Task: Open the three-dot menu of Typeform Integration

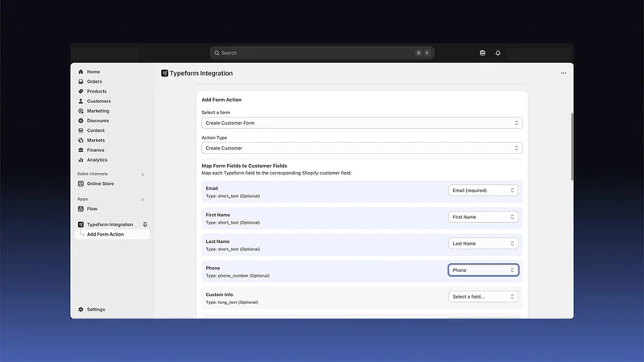Action: (x=563, y=73)
